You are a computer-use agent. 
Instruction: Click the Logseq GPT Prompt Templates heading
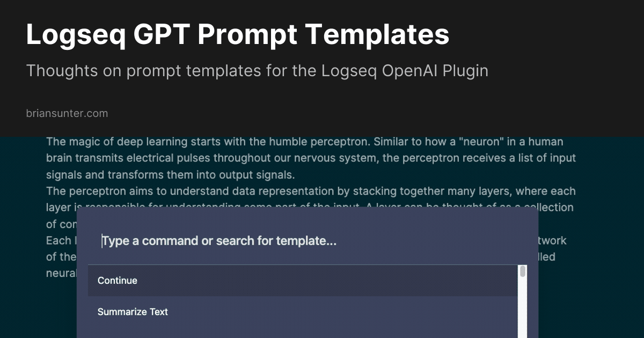click(237, 35)
